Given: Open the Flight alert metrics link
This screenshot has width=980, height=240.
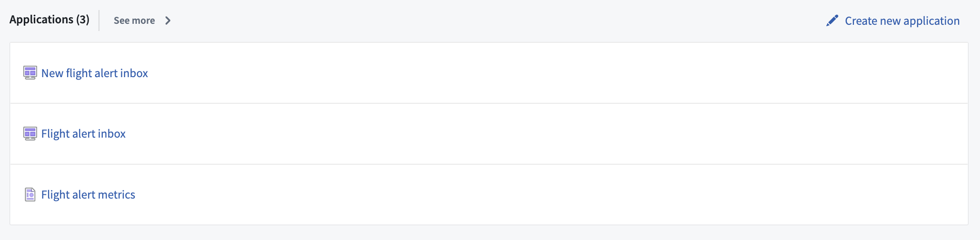Looking at the screenshot, I should (88, 195).
